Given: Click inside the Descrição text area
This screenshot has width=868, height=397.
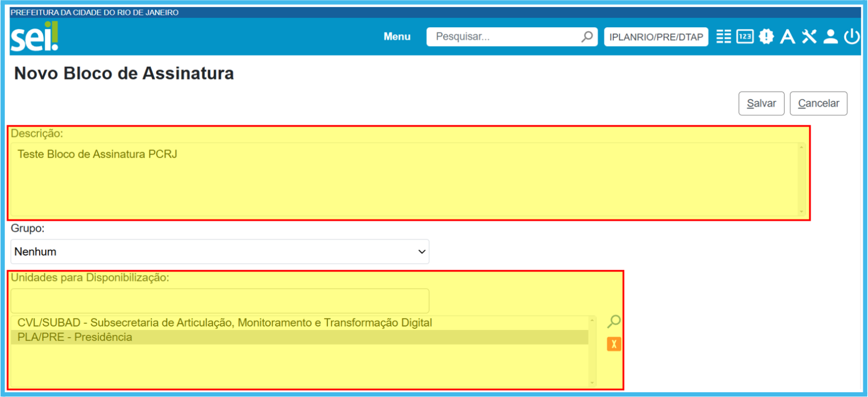Looking at the screenshot, I should point(402,180).
